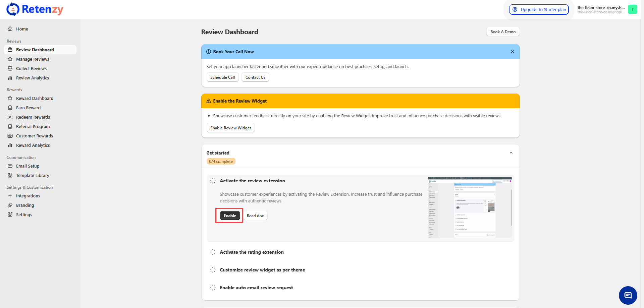Toggle the Activate the rating extension step
644x308 pixels.
(x=213, y=252)
